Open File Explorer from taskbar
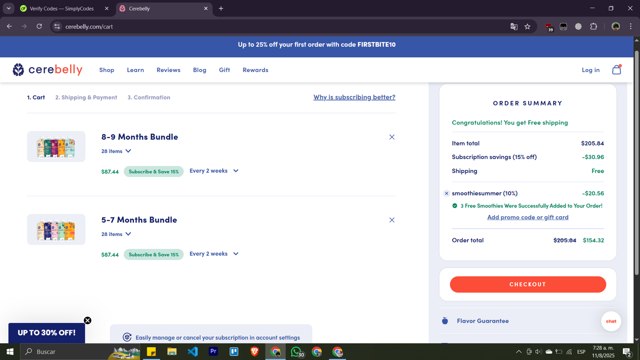Viewport: 640px width, 360px height. [x=172, y=351]
